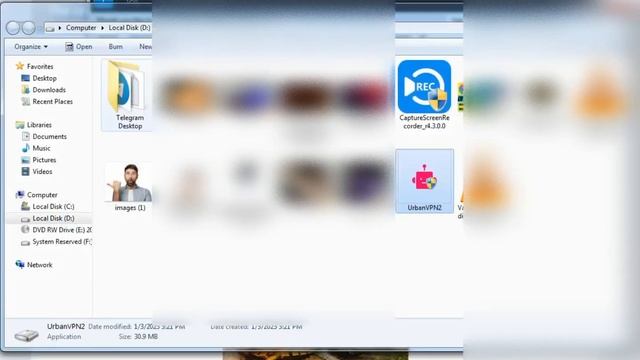640x360 pixels.
Task: Open System Reserved (F:) drive in sidebar
Action: click(x=62, y=242)
